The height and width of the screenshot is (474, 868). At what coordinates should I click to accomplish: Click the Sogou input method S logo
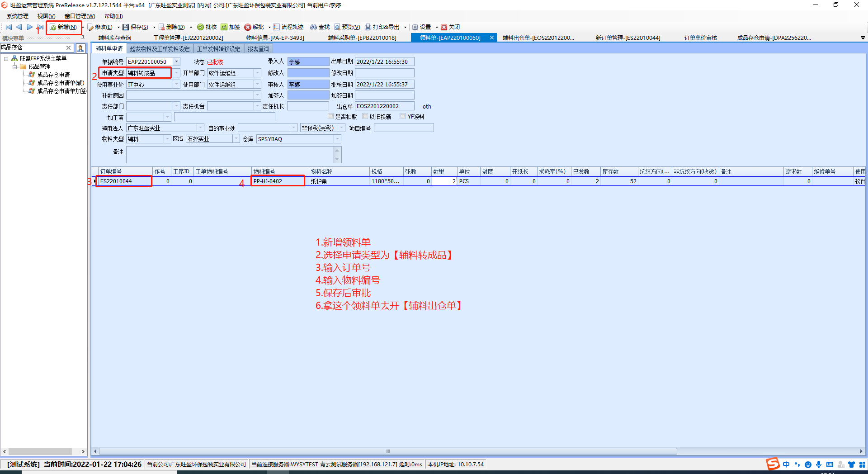pyautogui.click(x=773, y=464)
